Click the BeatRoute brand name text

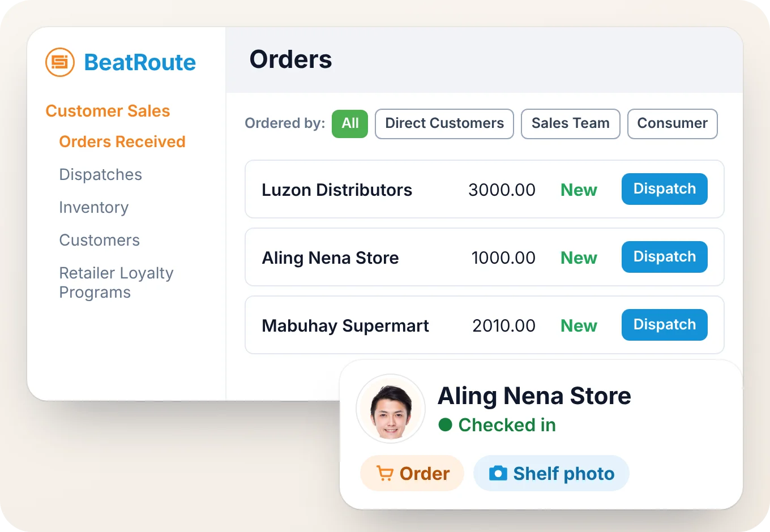point(140,62)
